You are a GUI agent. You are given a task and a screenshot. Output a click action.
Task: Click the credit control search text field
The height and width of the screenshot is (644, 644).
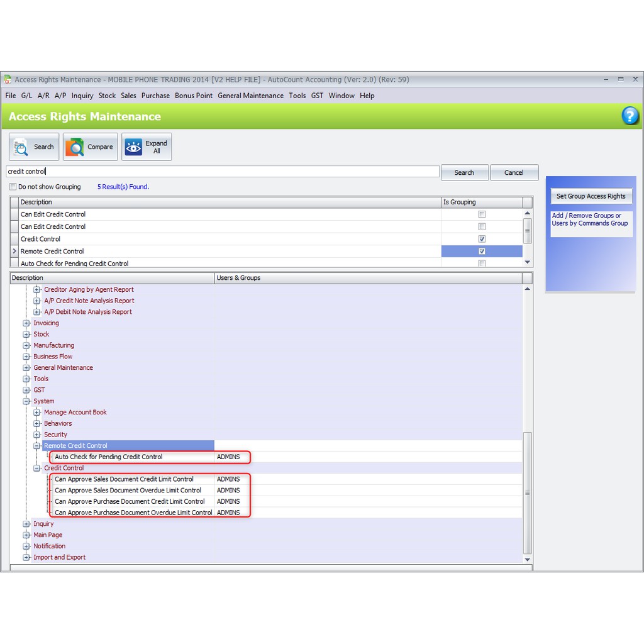[223, 172]
